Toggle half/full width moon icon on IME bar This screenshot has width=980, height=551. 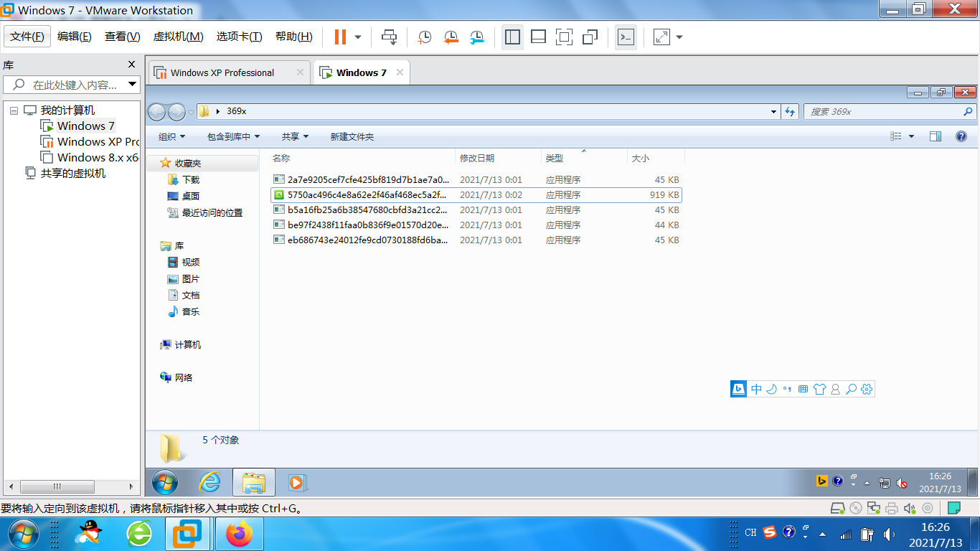[x=772, y=390]
